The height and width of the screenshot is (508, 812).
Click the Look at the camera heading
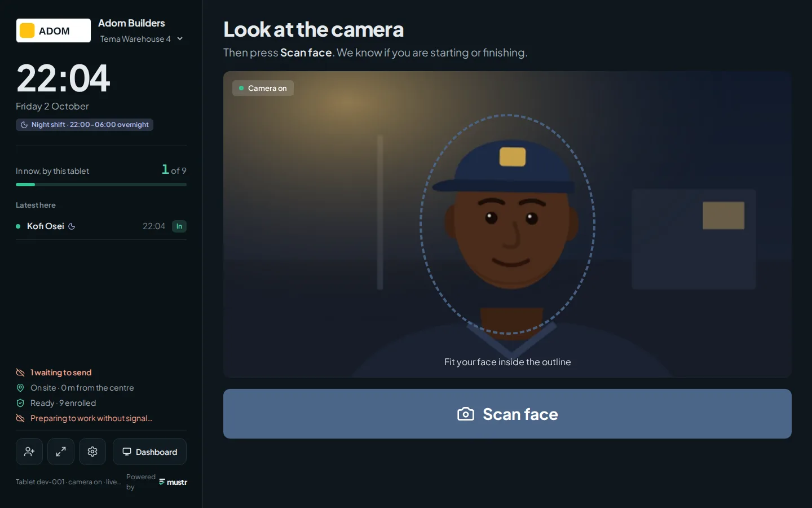click(314, 29)
